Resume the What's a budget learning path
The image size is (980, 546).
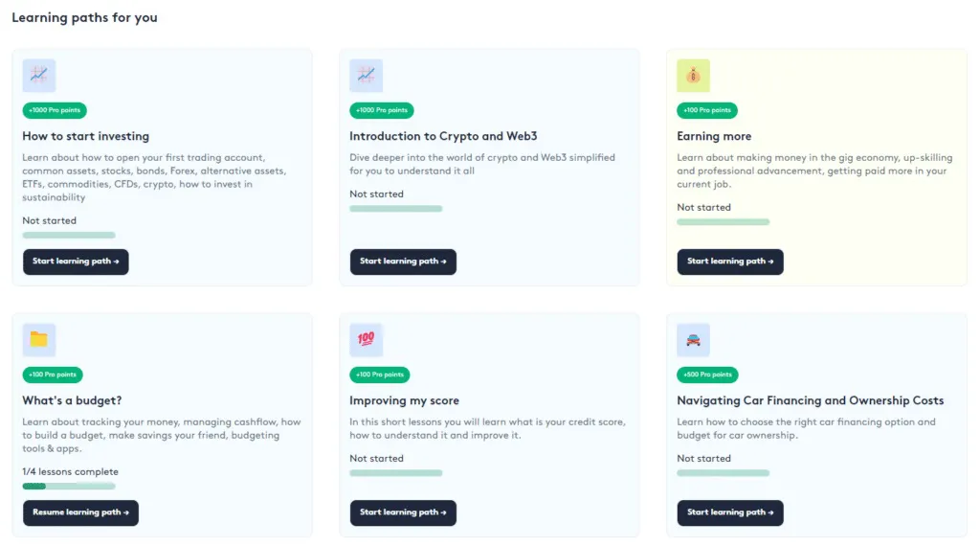pos(81,512)
